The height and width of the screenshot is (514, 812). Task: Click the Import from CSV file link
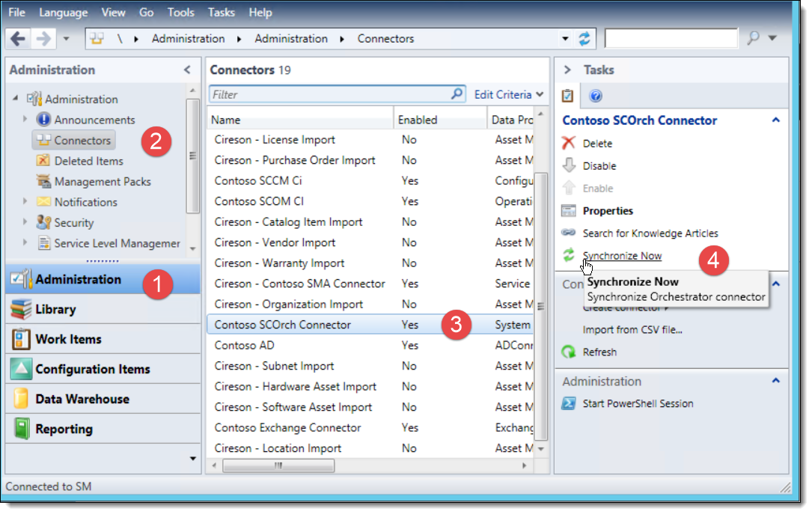[632, 329]
